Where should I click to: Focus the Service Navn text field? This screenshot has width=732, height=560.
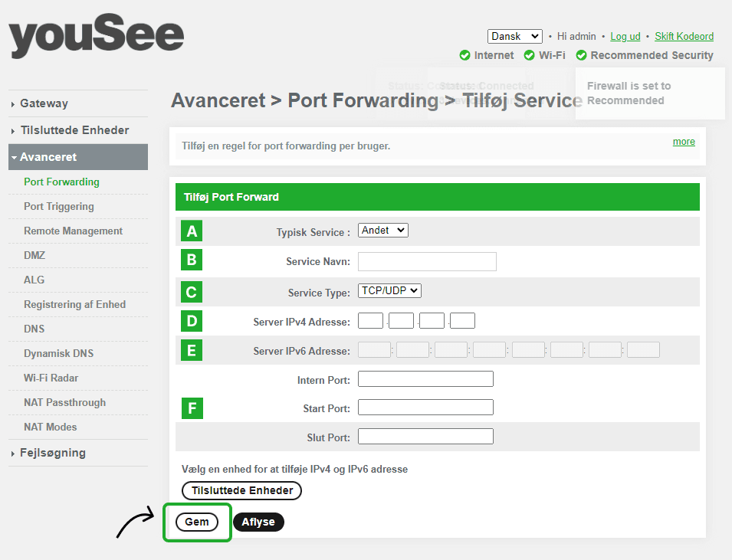click(427, 261)
